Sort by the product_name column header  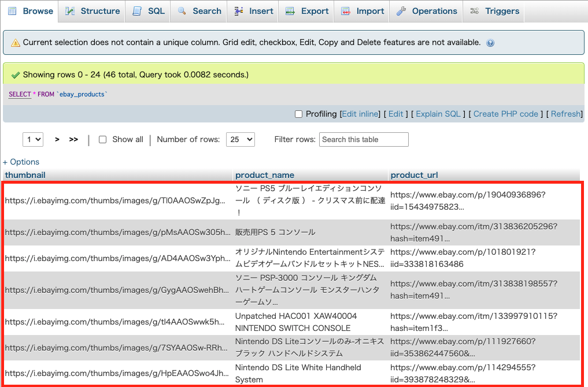click(x=265, y=175)
